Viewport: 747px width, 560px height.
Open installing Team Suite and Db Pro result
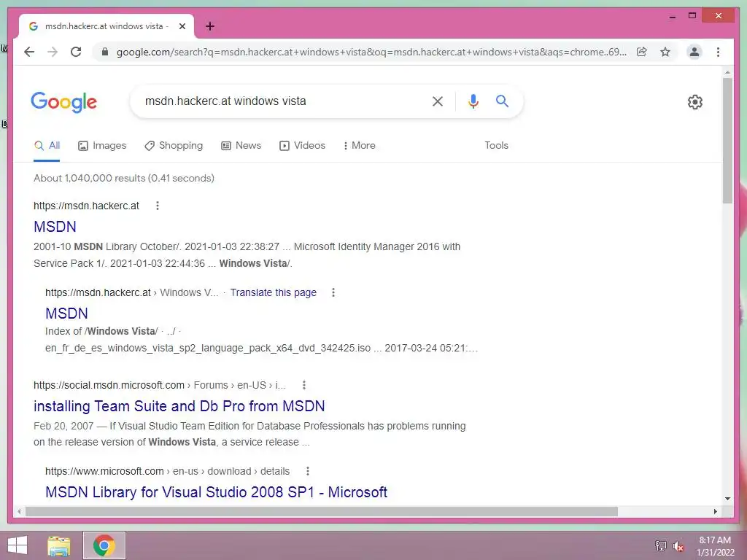179,406
